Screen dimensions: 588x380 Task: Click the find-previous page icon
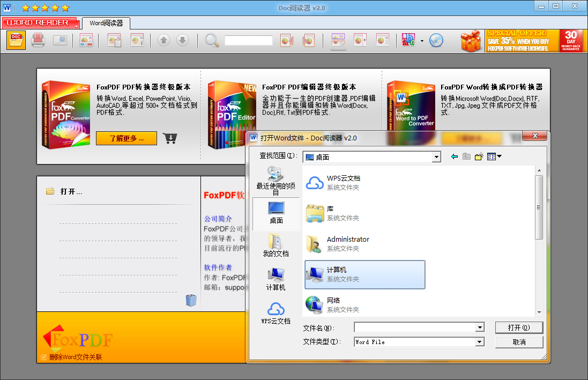(287, 40)
